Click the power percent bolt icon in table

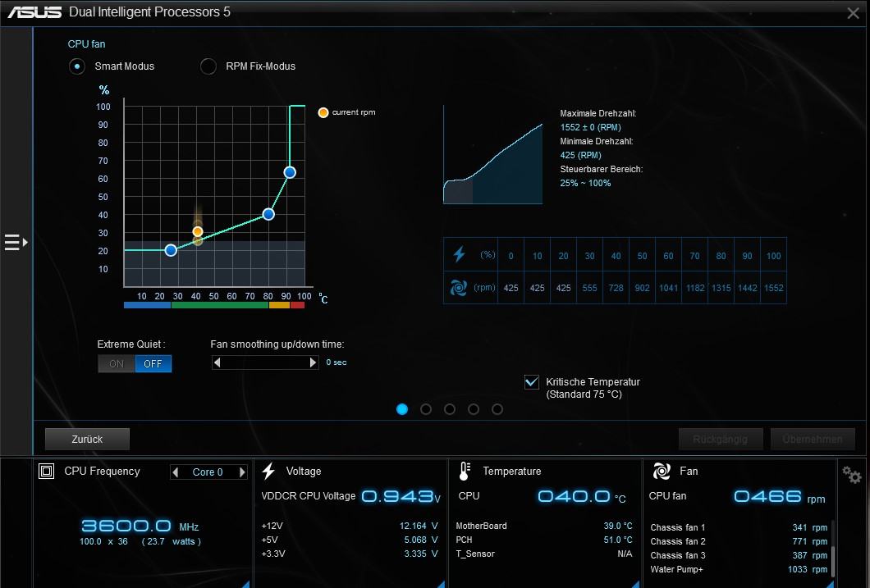click(x=459, y=254)
